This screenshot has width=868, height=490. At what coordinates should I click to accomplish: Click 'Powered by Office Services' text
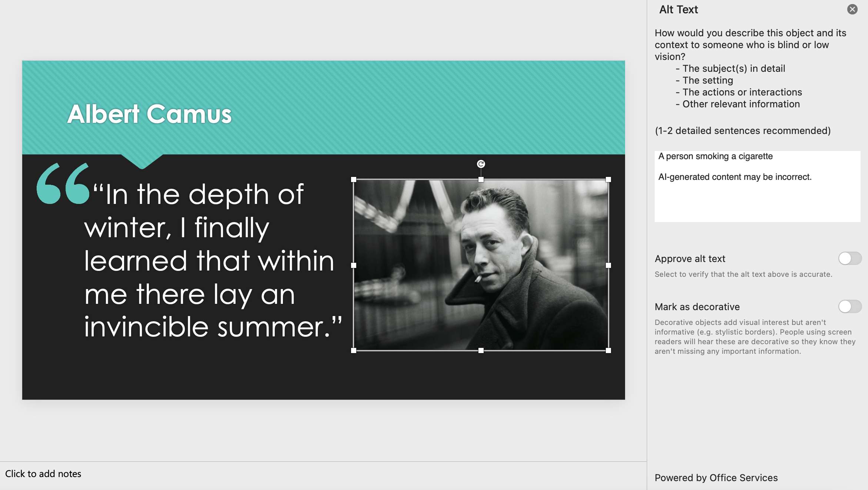tap(716, 478)
